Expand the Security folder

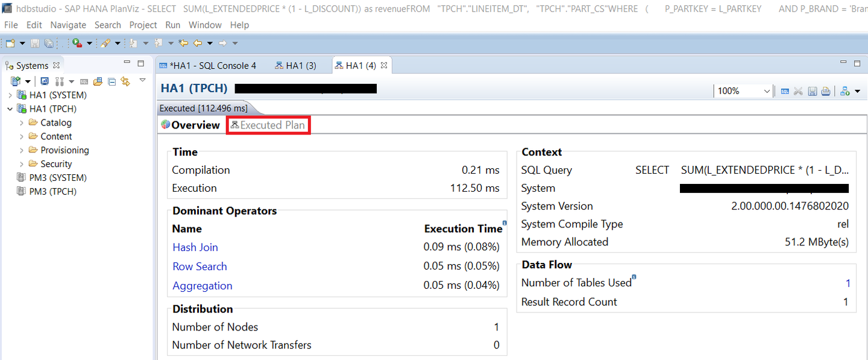tap(22, 164)
